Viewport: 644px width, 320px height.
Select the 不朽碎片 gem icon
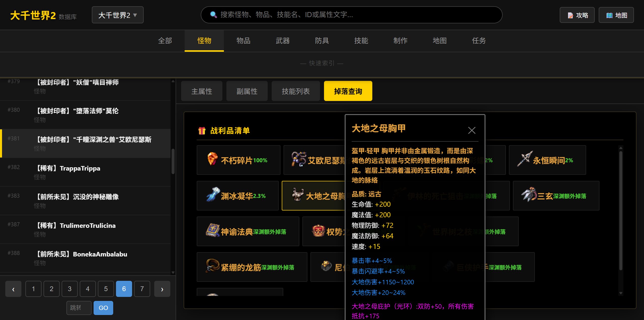213,159
